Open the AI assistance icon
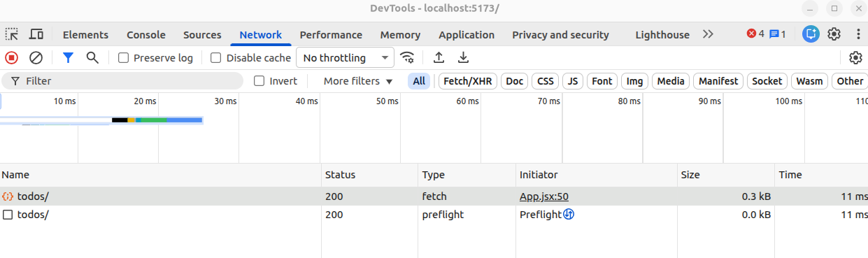The image size is (868, 258). point(811,34)
